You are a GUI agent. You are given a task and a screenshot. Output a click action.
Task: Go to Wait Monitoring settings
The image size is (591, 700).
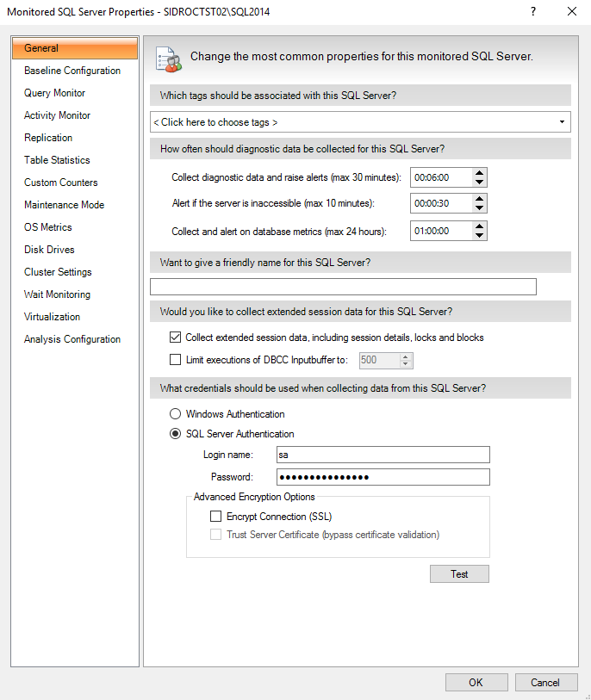click(57, 294)
